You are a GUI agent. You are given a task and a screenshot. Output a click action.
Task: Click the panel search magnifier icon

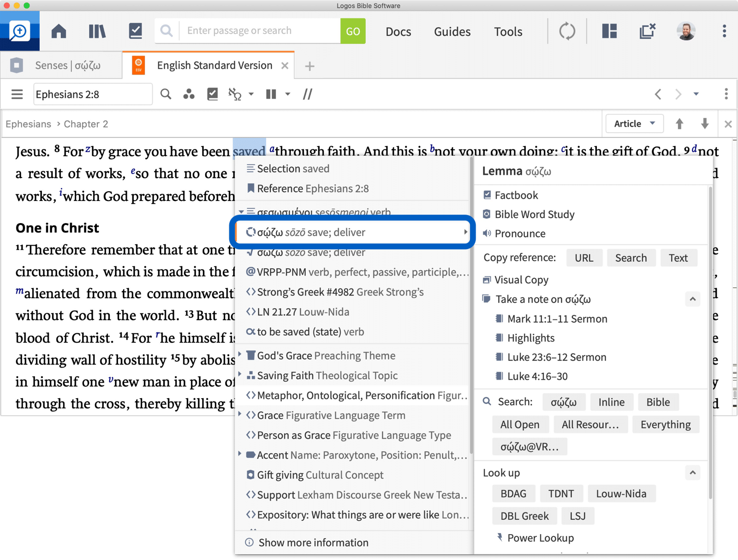[166, 94]
